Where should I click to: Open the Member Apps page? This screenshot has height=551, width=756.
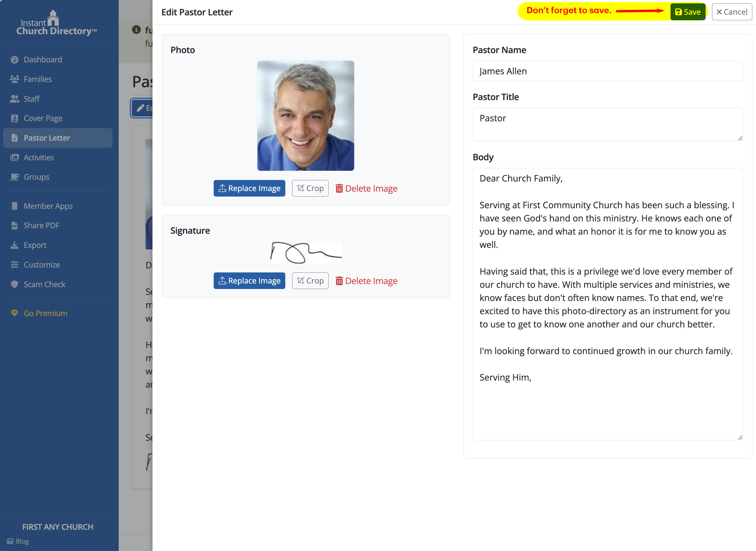(x=48, y=206)
